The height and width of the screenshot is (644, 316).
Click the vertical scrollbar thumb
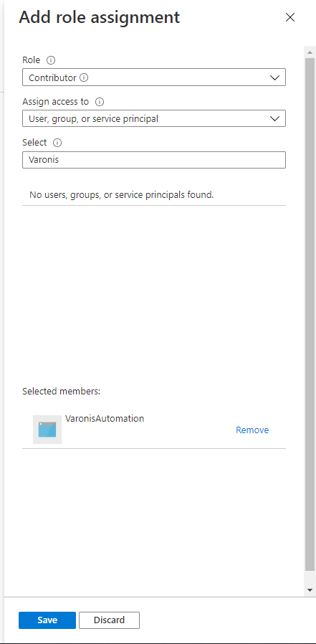pos(310,314)
